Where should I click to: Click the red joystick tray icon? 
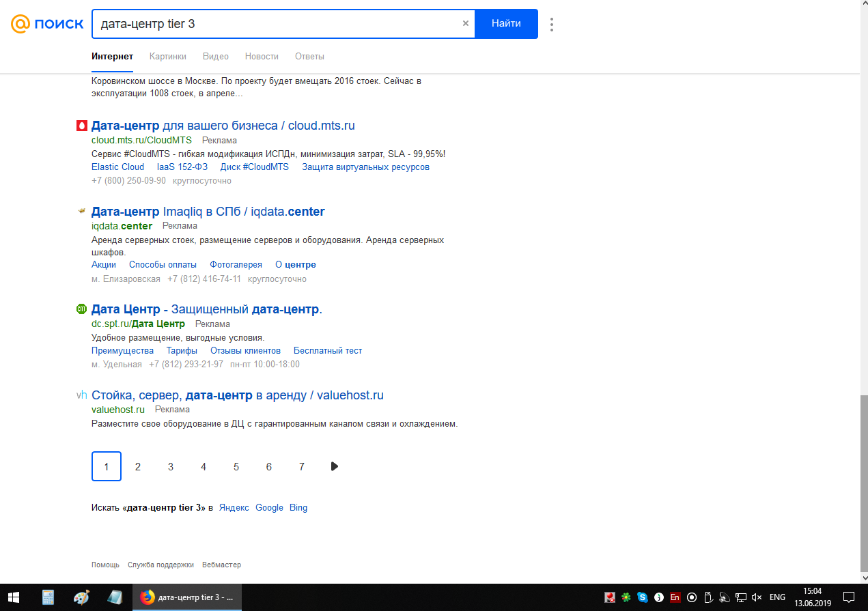(610, 597)
